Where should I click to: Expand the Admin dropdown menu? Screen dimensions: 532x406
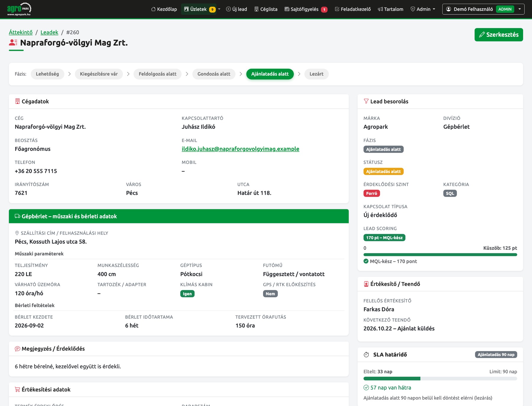pos(423,9)
